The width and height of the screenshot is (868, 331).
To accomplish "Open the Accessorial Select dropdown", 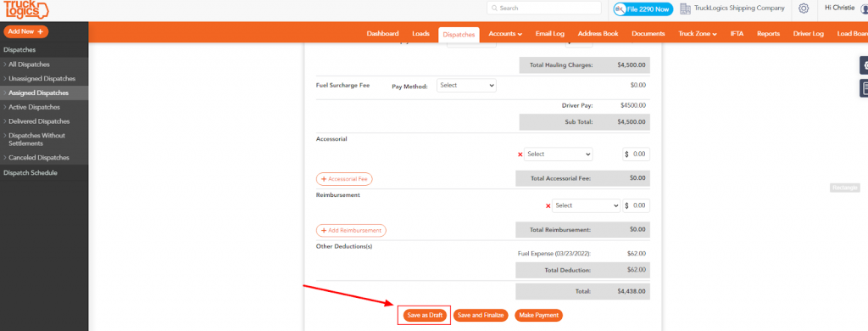I will (558, 154).
